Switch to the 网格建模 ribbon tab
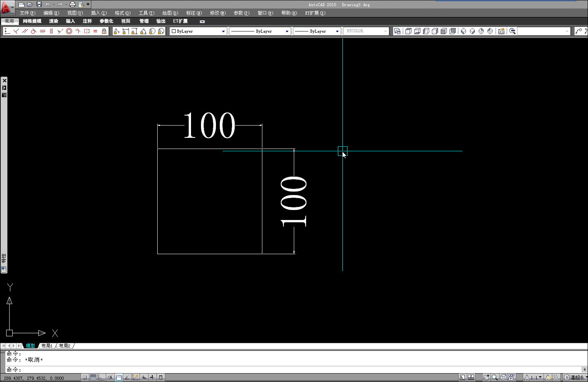588x382 pixels. pyautogui.click(x=32, y=21)
